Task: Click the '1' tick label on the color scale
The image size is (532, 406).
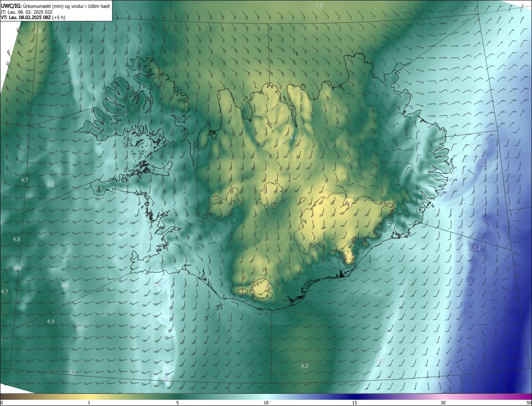Action: point(89,403)
